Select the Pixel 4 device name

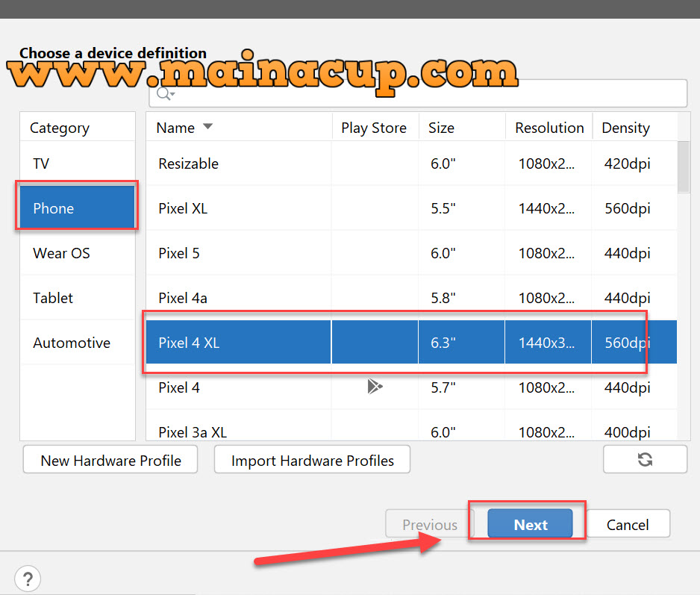(x=179, y=387)
